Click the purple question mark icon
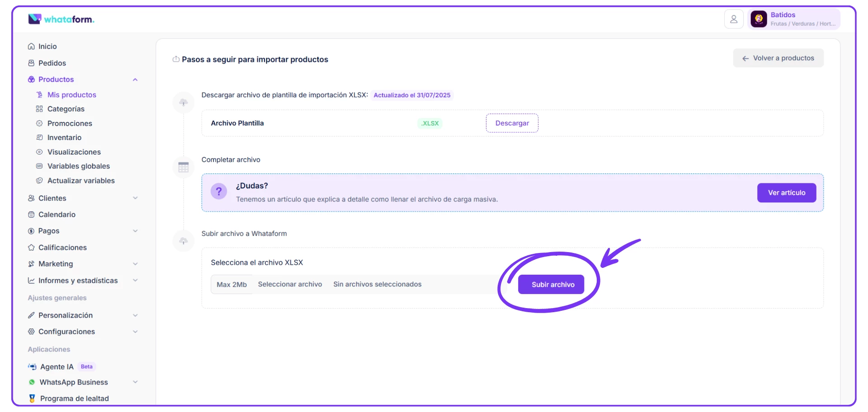This screenshot has width=868, height=412. click(219, 192)
